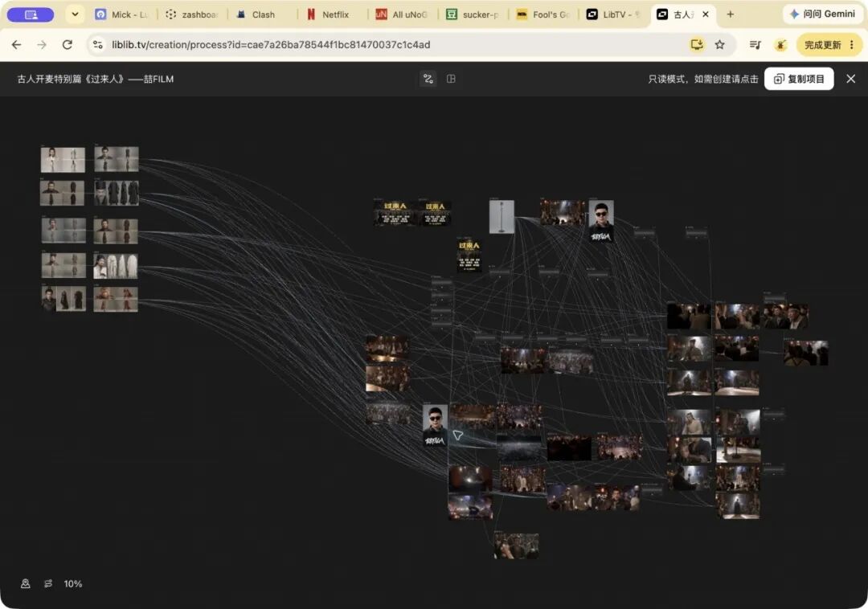This screenshot has width=868, height=609.
Task: Expand the tab search dropdown arrow
Action: [75, 14]
